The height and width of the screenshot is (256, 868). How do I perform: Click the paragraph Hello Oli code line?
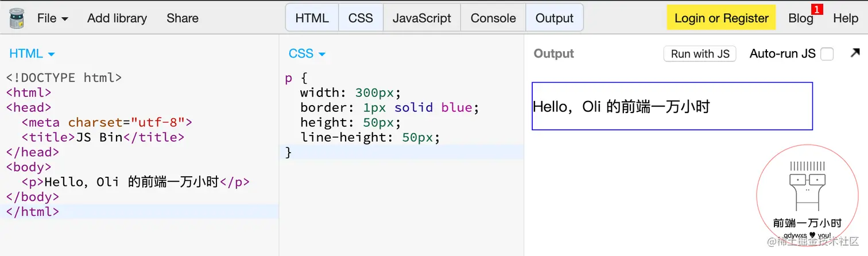click(x=135, y=182)
